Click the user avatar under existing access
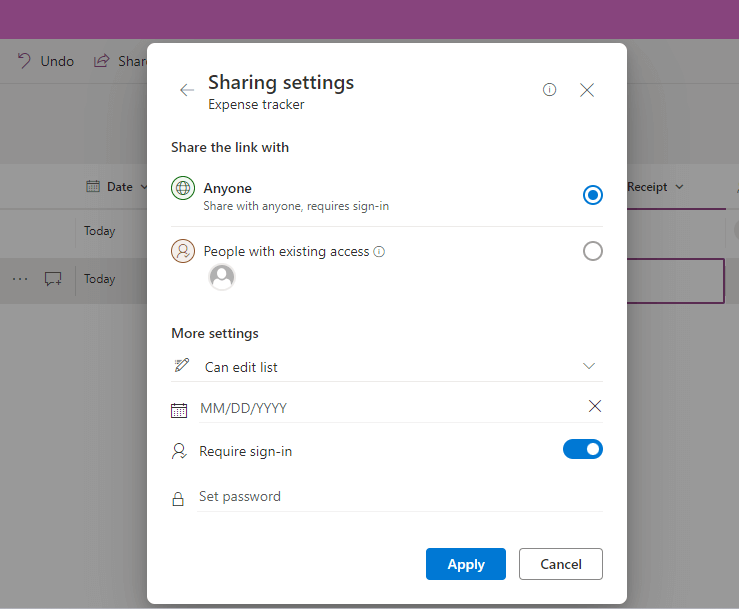 pyautogui.click(x=222, y=277)
